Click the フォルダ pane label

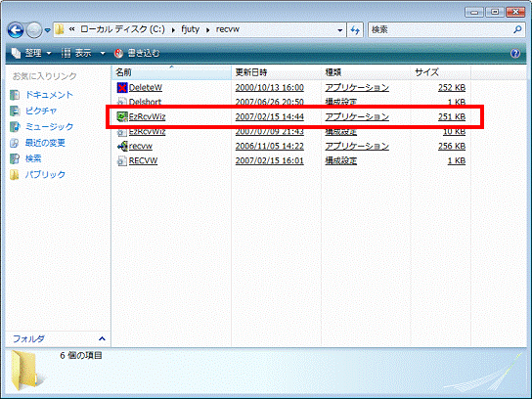click(28, 338)
